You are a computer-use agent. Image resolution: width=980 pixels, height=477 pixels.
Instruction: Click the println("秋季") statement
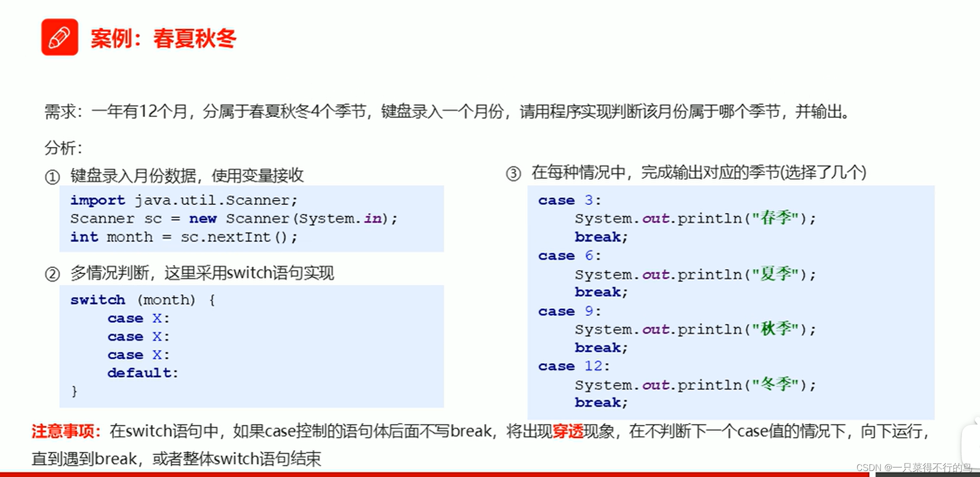point(695,329)
